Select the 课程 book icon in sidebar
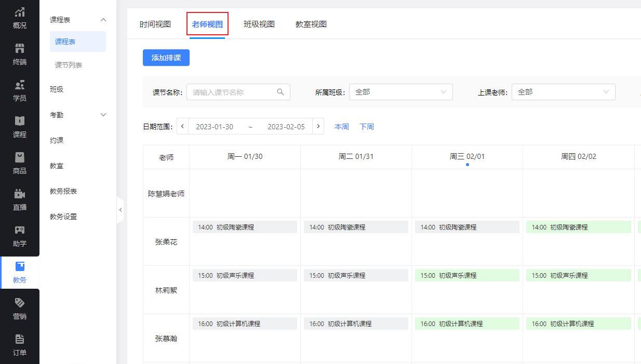 [20, 122]
